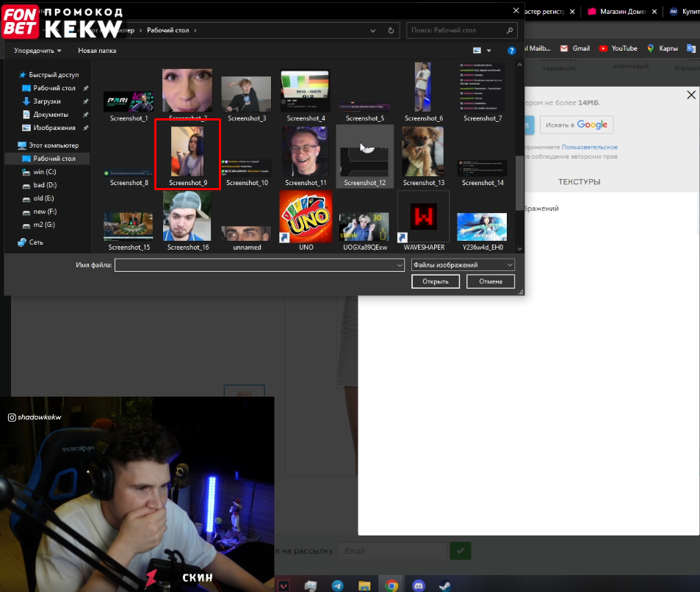The width and height of the screenshot is (700, 592).
Task: Select Загрузки in the navigation pane
Action: pos(46,101)
